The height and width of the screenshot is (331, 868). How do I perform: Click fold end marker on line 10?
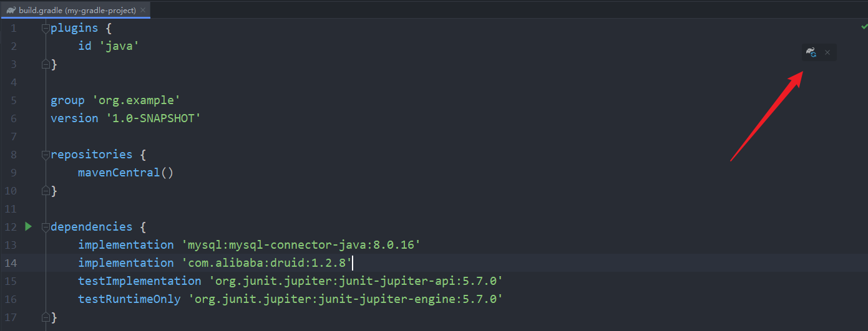pos(45,191)
